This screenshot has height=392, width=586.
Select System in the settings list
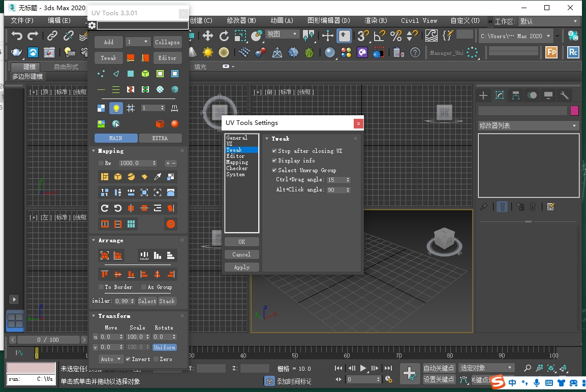tap(235, 174)
